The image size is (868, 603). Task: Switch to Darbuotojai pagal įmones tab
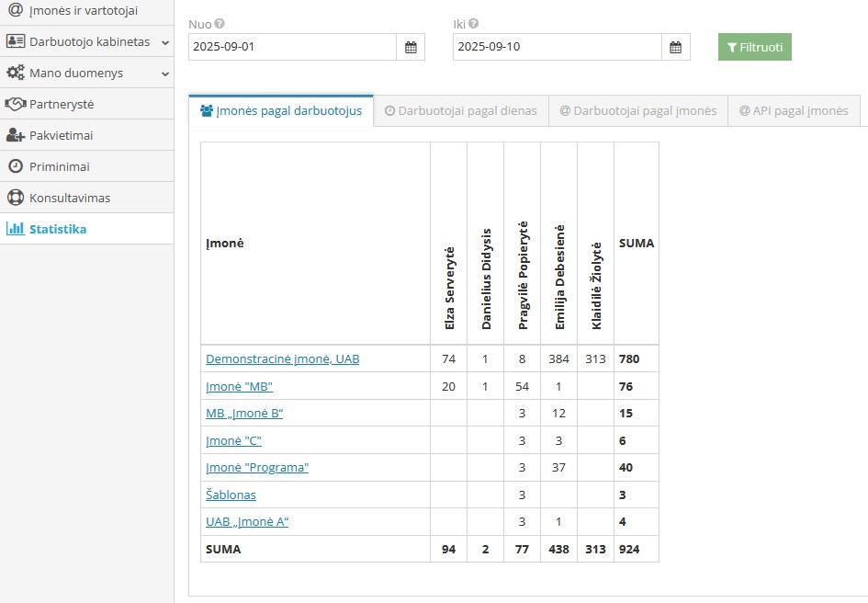click(x=637, y=111)
